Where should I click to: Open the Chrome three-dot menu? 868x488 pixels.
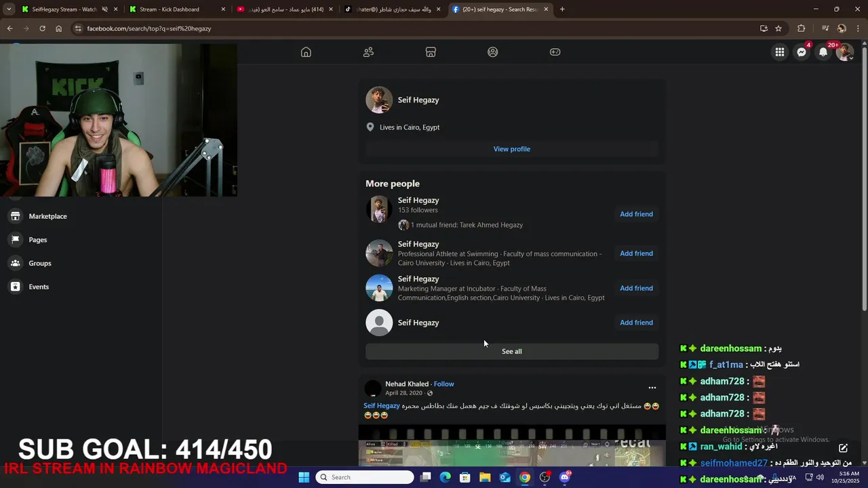pos(858,28)
